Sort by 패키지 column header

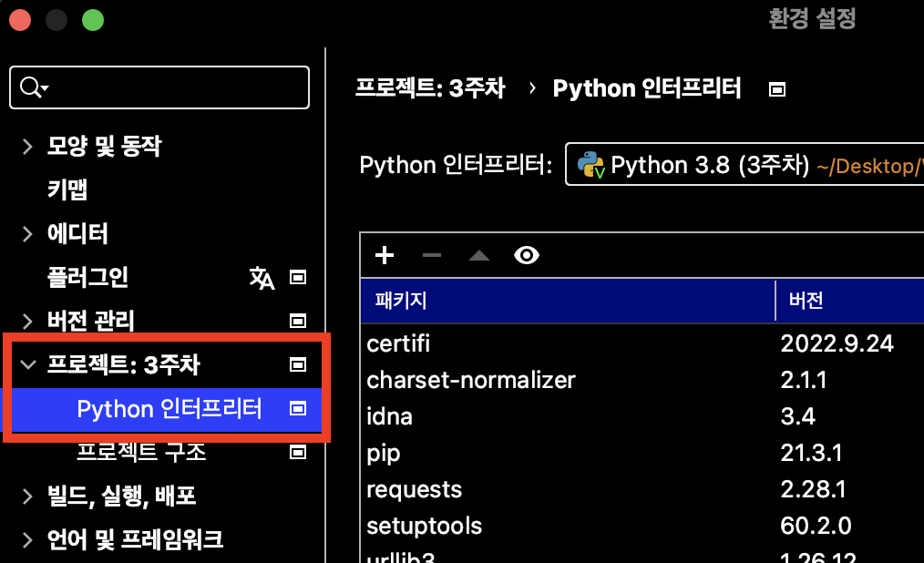point(568,301)
